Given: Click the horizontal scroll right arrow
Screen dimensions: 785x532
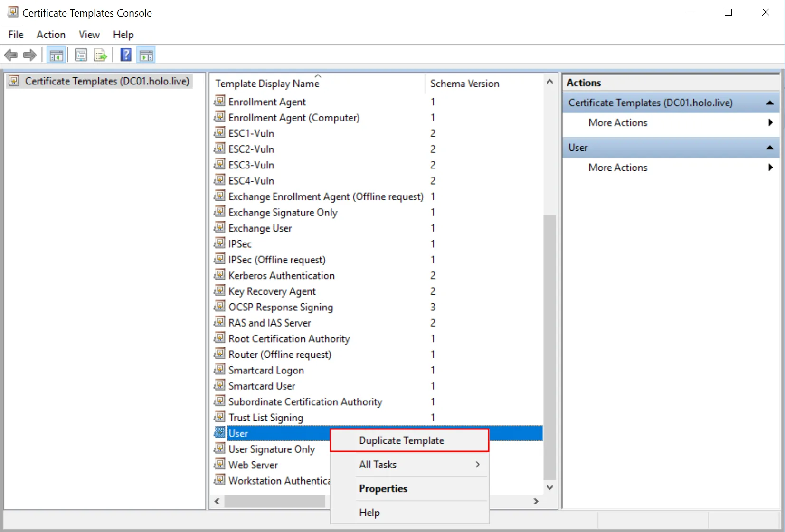Looking at the screenshot, I should tap(536, 501).
